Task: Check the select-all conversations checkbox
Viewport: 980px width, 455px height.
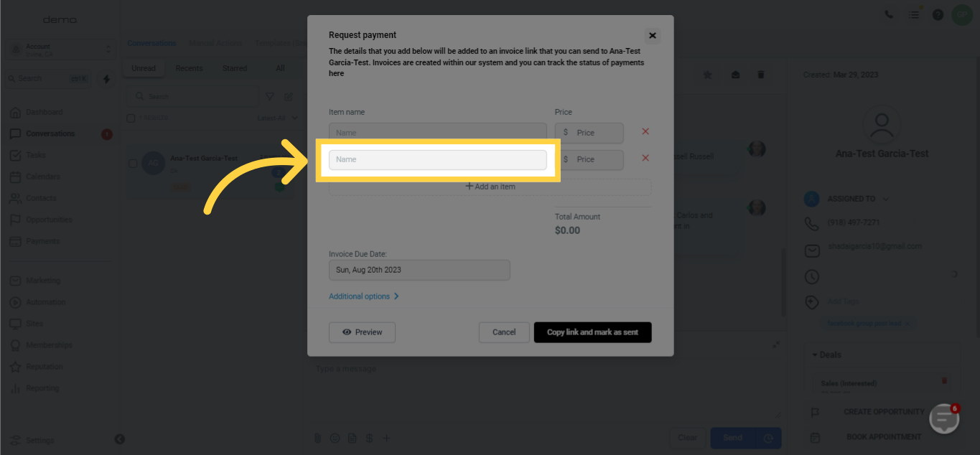Action: click(131, 118)
